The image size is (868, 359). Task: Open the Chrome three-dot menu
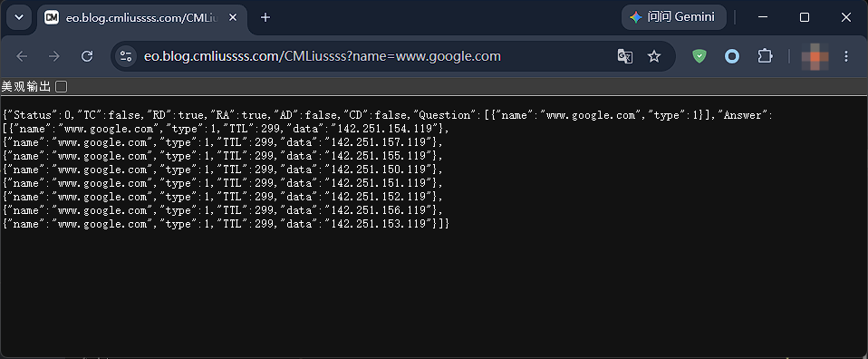tap(846, 56)
